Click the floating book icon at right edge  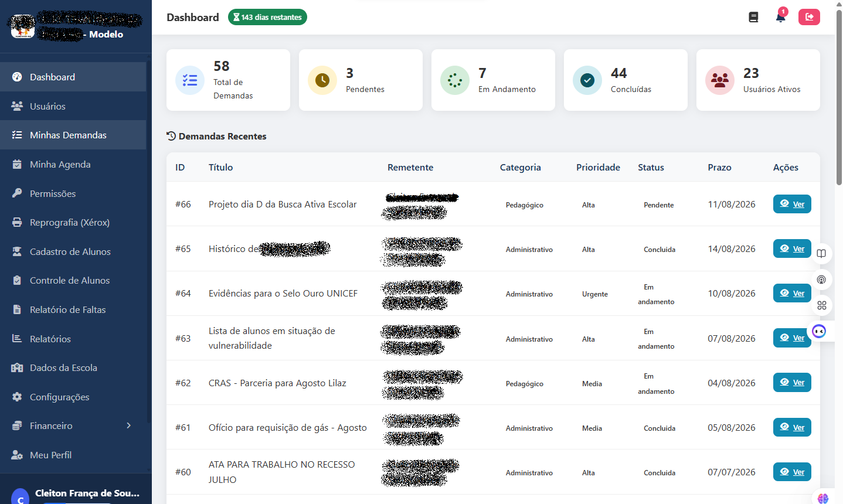pyautogui.click(x=821, y=254)
